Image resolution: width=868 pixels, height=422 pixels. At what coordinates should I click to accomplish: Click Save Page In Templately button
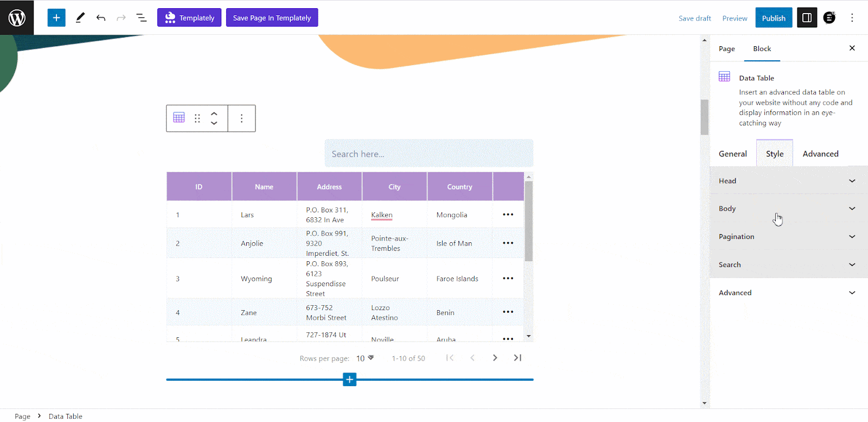point(272,18)
